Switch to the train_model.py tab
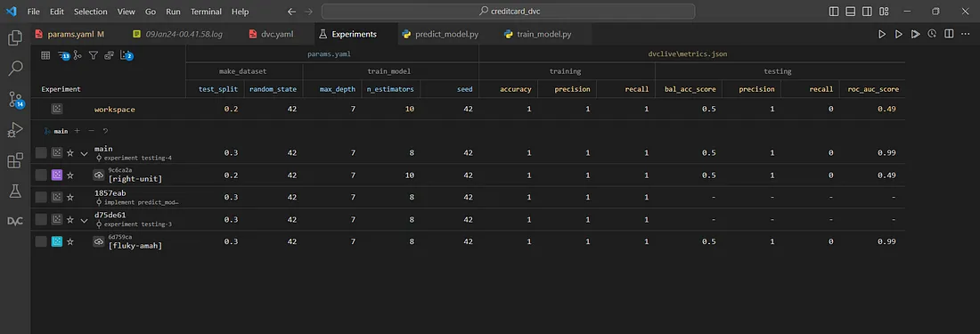 coord(543,34)
